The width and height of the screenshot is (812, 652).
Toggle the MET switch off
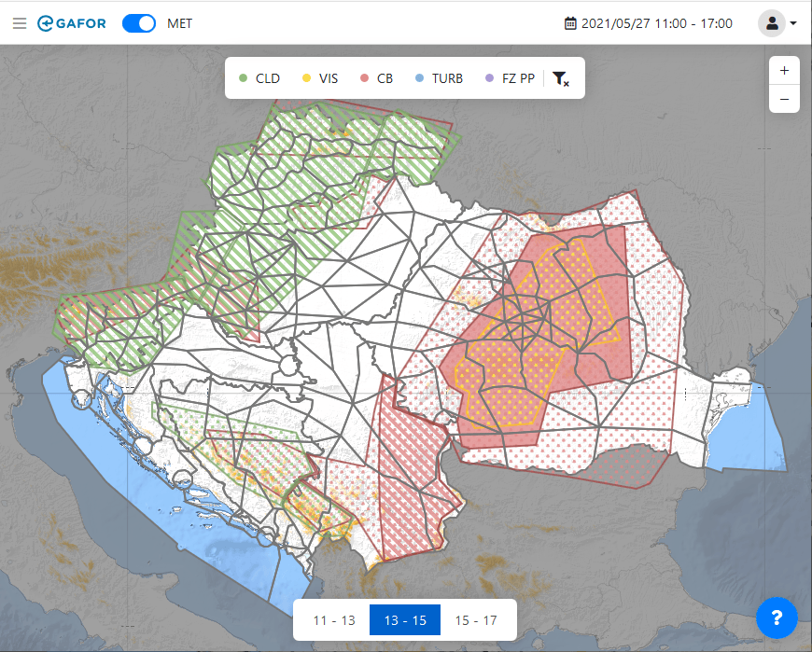(139, 23)
